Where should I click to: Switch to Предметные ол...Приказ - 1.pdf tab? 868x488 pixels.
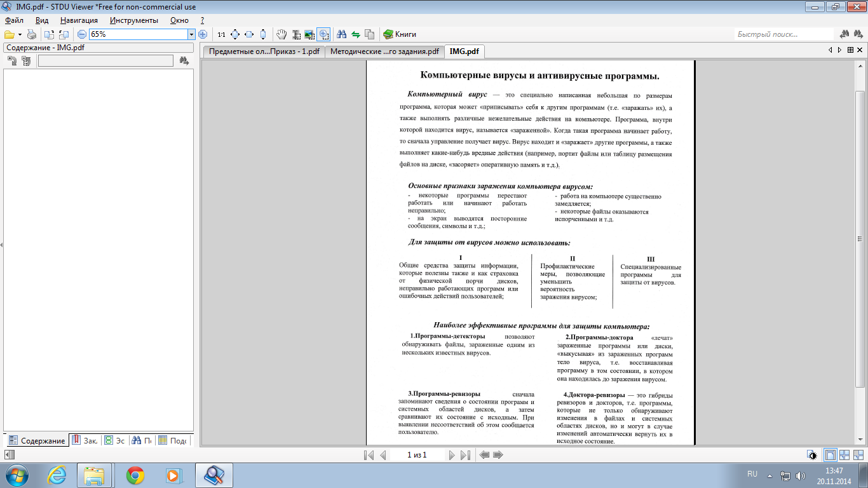(264, 51)
